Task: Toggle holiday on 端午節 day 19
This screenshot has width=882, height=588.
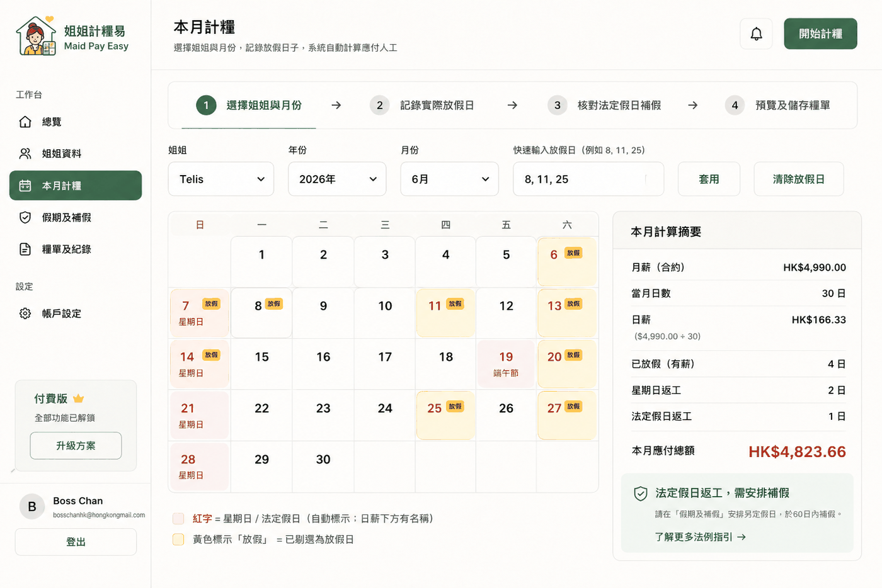Action: coord(506,364)
